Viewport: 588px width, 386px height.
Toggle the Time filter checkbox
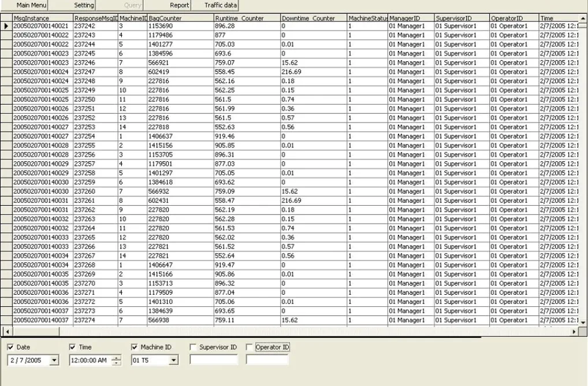[72, 347]
